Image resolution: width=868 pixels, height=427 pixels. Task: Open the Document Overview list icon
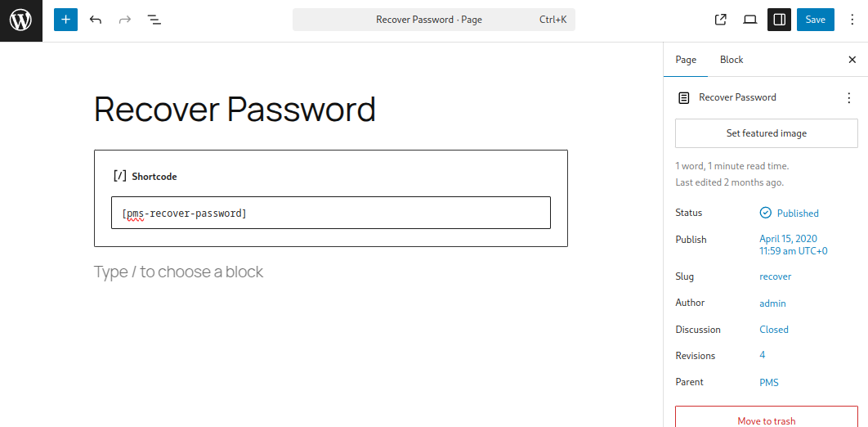(x=154, y=20)
